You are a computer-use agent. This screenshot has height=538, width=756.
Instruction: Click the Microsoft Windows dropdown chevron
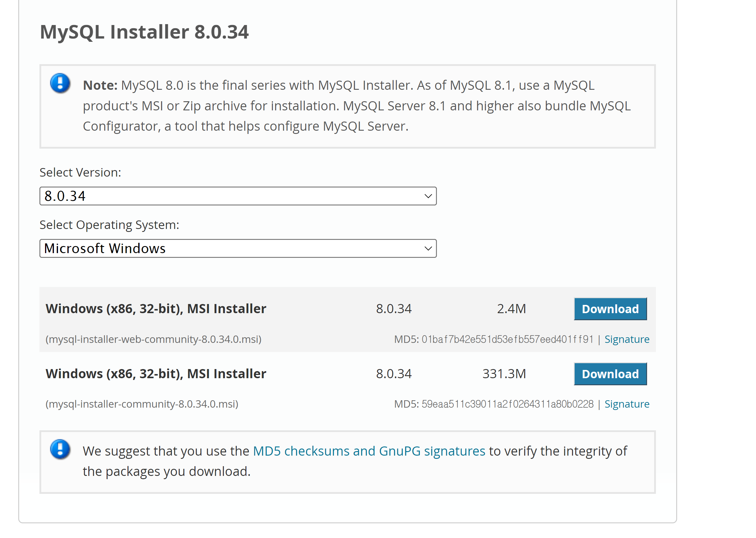click(x=428, y=248)
